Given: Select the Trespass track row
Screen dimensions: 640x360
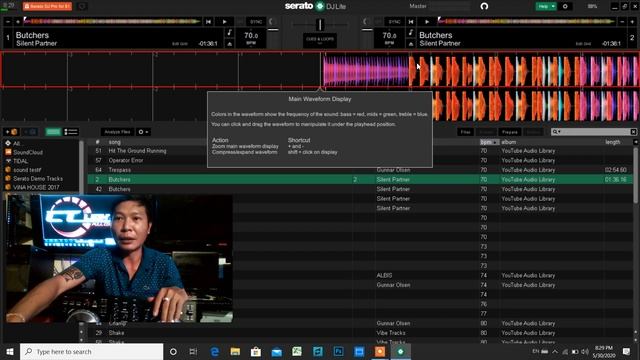Looking at the screenshot, I should (x=360, y=170).
